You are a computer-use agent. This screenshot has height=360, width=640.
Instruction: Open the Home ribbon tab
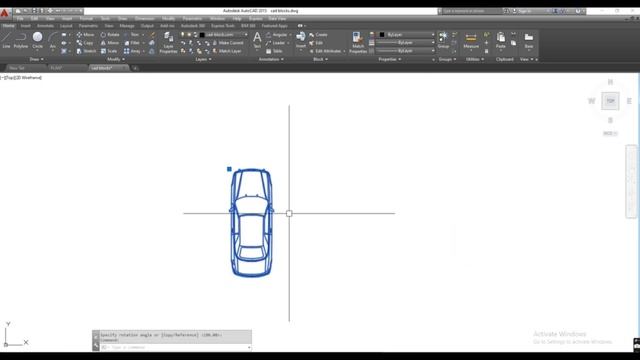8,26
